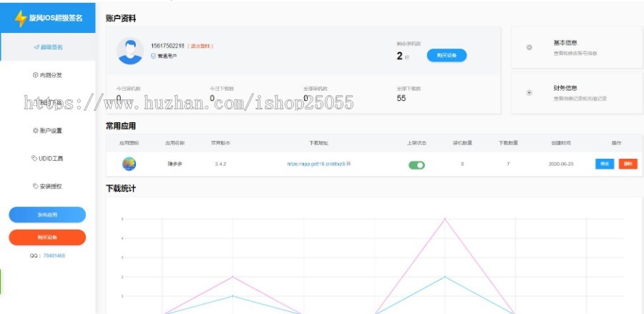
Task: Click the orange 删除 button for 赚多多
Action: coord(628,164)
